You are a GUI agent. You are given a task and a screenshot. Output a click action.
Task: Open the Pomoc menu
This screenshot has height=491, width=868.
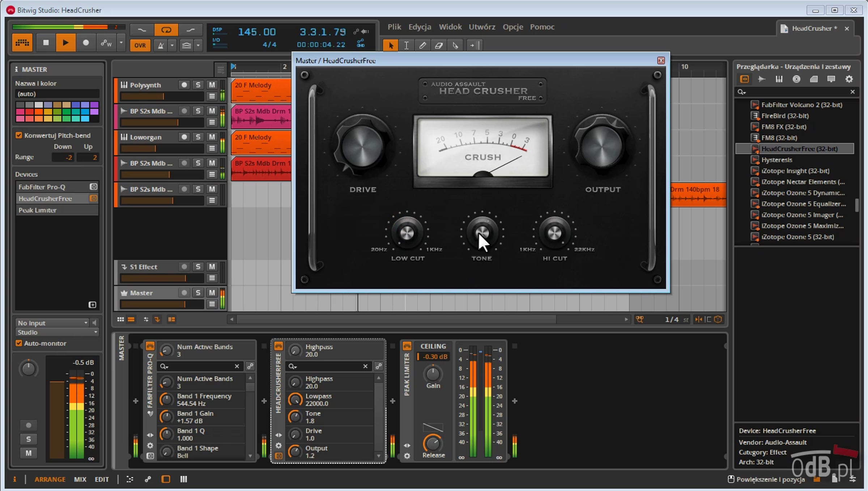tap(542, 27)
